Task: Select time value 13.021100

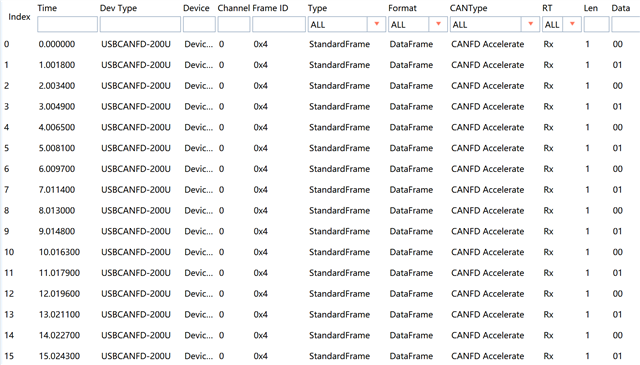Action: [x=59, y=315]
